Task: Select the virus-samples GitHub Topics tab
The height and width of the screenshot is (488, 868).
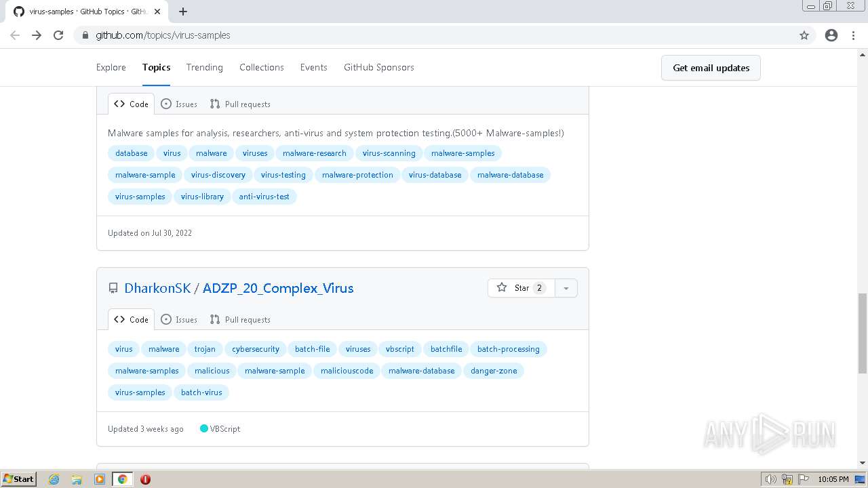Action: [88, 12]
